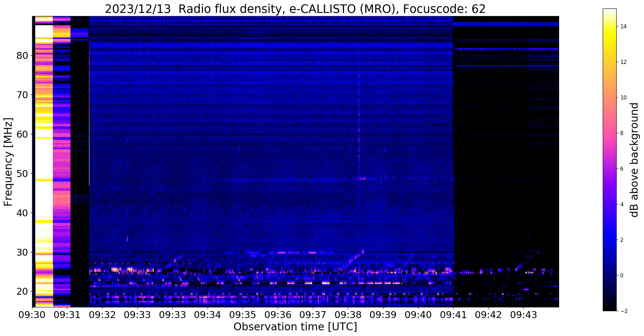
Task: Click the colorbar tick value 14
Action: 623,26
